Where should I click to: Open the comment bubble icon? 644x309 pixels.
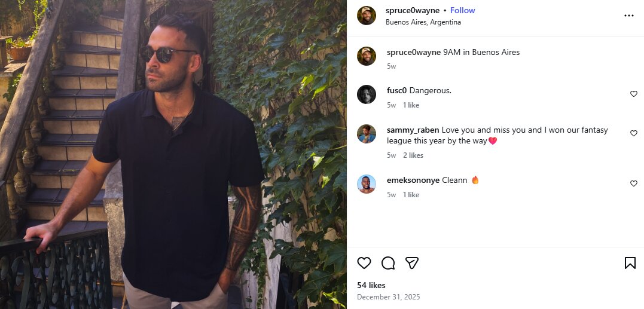(388, 263)
